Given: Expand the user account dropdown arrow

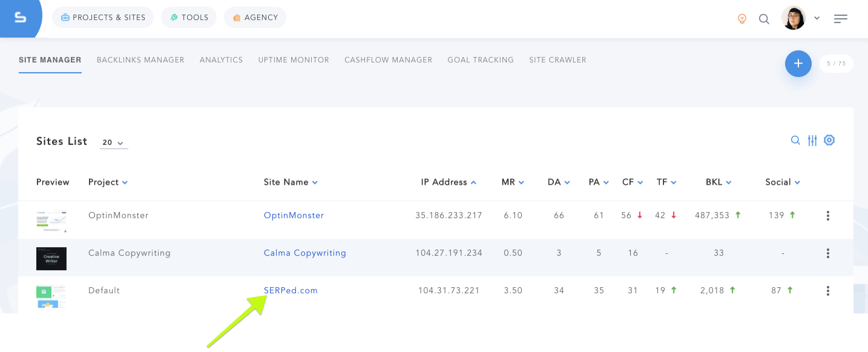Looking at the screenshot, I should [817, 19].
